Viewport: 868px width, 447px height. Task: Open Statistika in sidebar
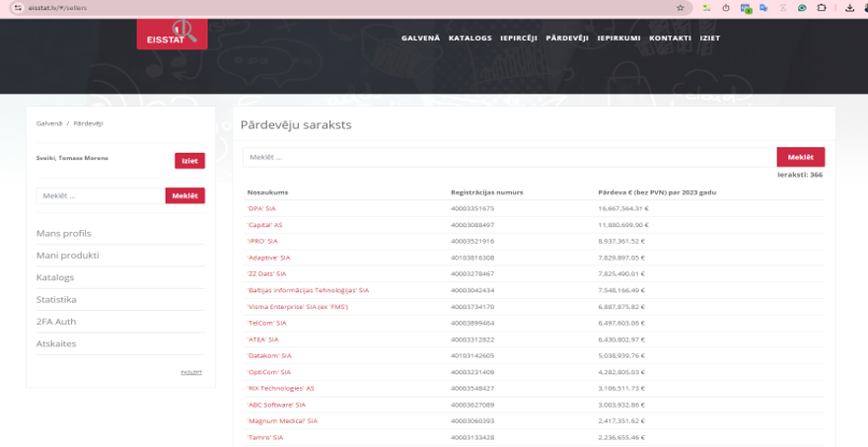point(56,300)
